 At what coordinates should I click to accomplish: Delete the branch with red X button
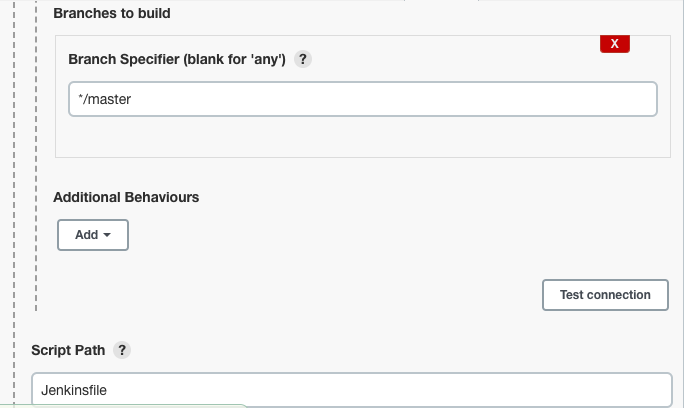point(615,44)
